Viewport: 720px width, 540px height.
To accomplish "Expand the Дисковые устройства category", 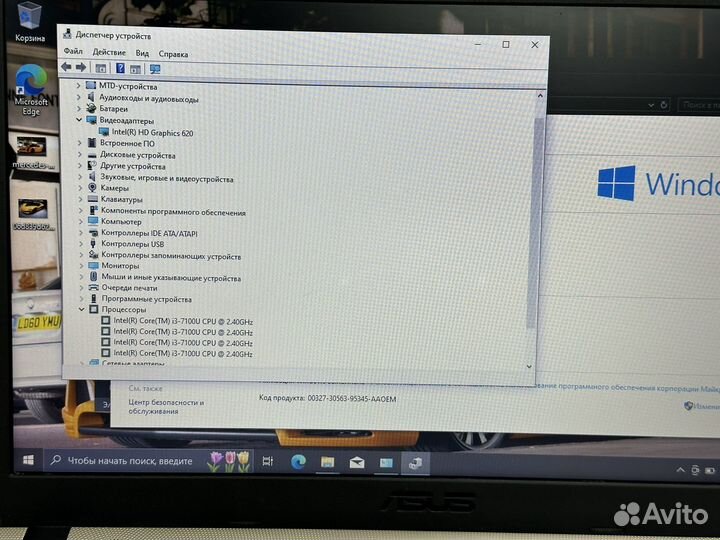I will [81, 155].
